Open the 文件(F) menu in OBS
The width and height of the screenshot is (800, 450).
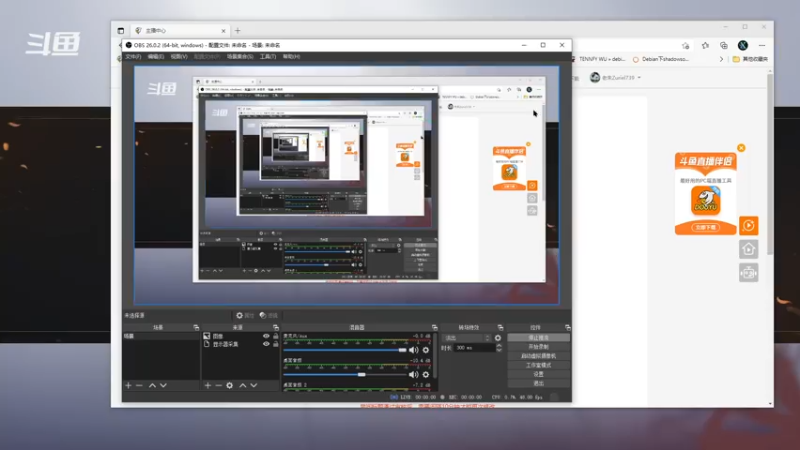(x=133, y=57)
